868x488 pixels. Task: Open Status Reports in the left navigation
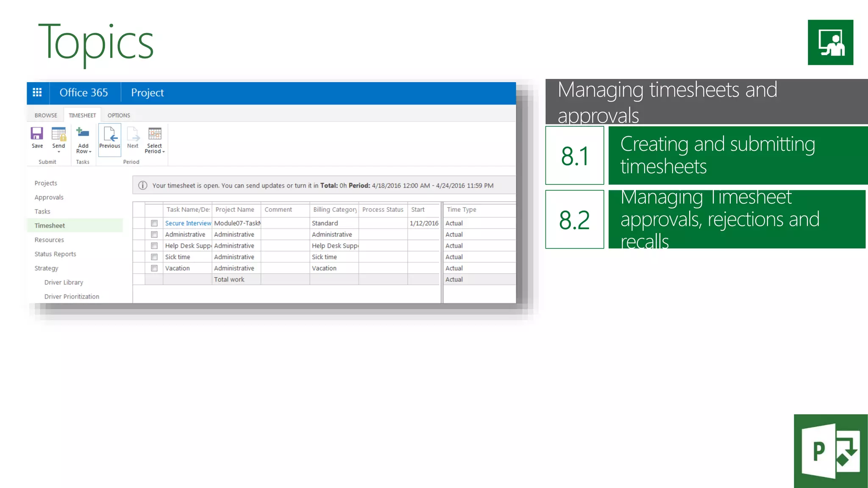click(x=55, y=254)
